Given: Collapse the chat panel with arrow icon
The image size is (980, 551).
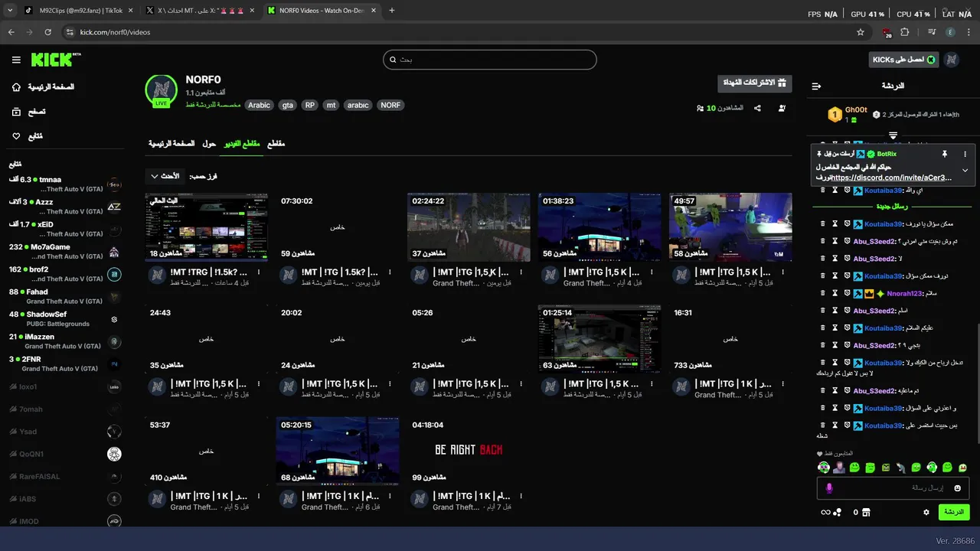Looking at the screenshot, I should tap(816, 86).
